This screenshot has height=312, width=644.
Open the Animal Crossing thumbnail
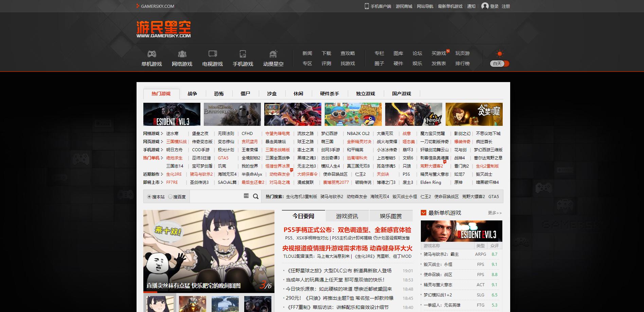[353, 114]
